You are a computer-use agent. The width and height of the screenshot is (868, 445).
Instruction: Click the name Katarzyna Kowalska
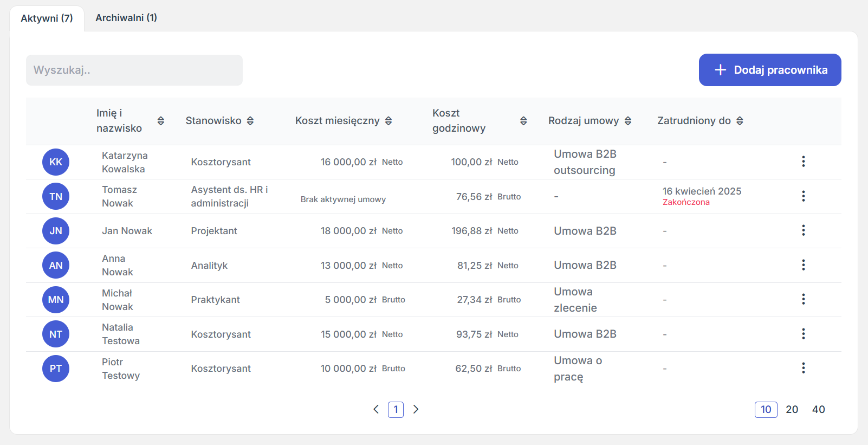[x=125, y=162]
